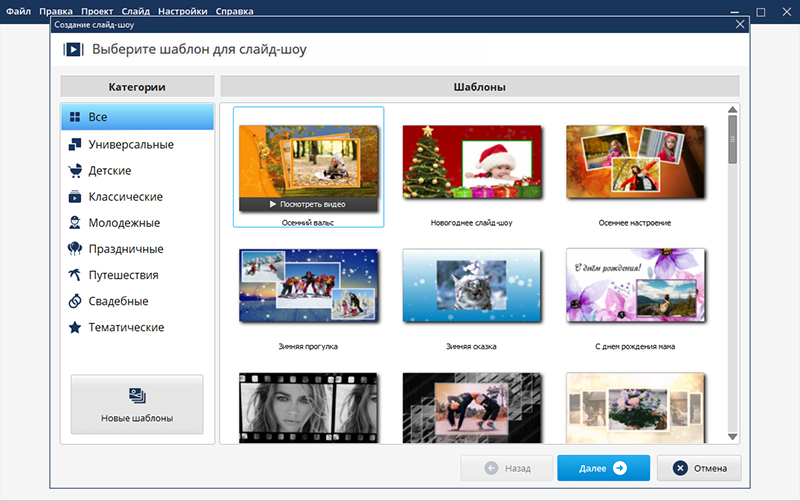Choose the Классические category icon
Viewport: 800px width, 501px height.
point(74,197)
